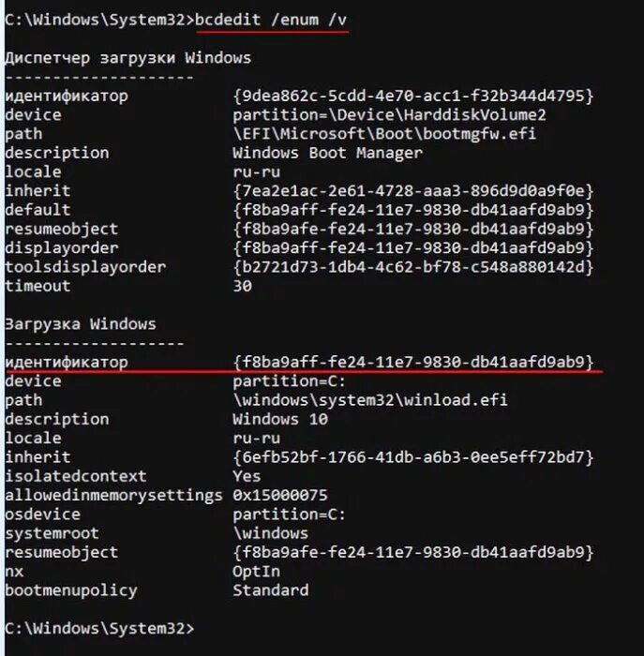Select the GUID starting with 9dea862c
The image size is (644, 656).
tap(412, 96)
